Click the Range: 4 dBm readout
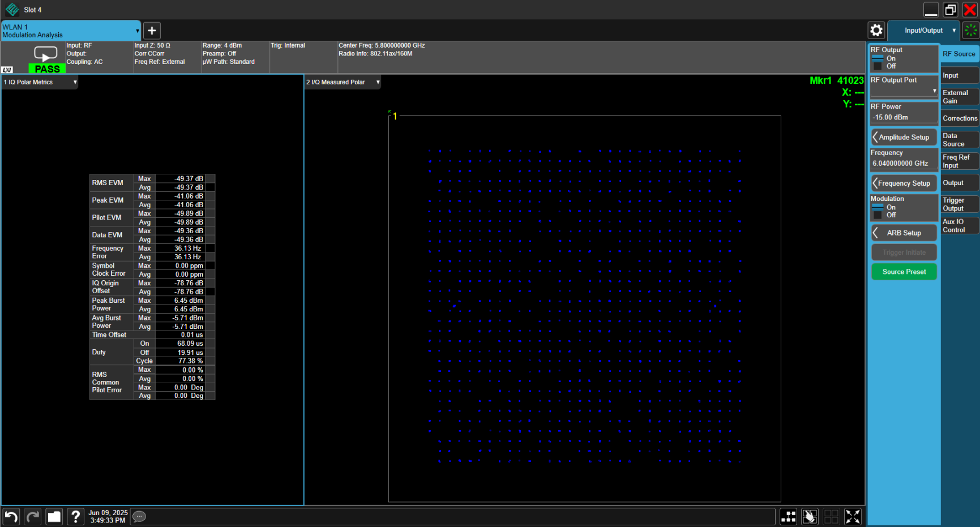The image size is (980, 527). pos(222,45)
